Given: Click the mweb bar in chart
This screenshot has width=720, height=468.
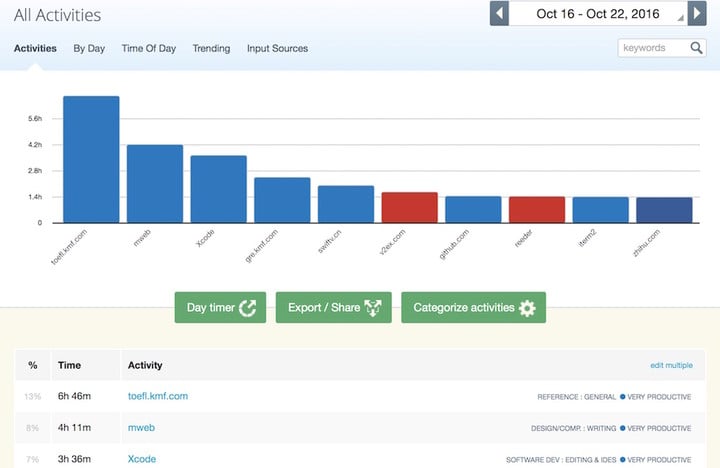Looking at the screenshot, I should tap(155, 184).
